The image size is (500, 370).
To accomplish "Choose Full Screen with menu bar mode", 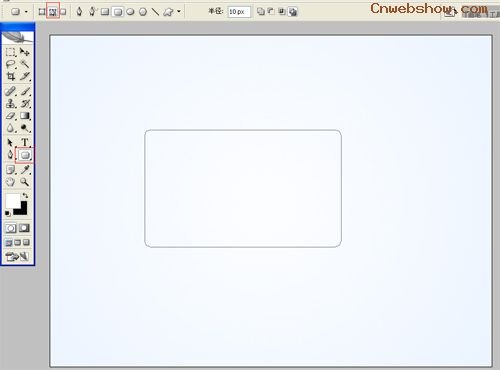I will click(17, 243).
